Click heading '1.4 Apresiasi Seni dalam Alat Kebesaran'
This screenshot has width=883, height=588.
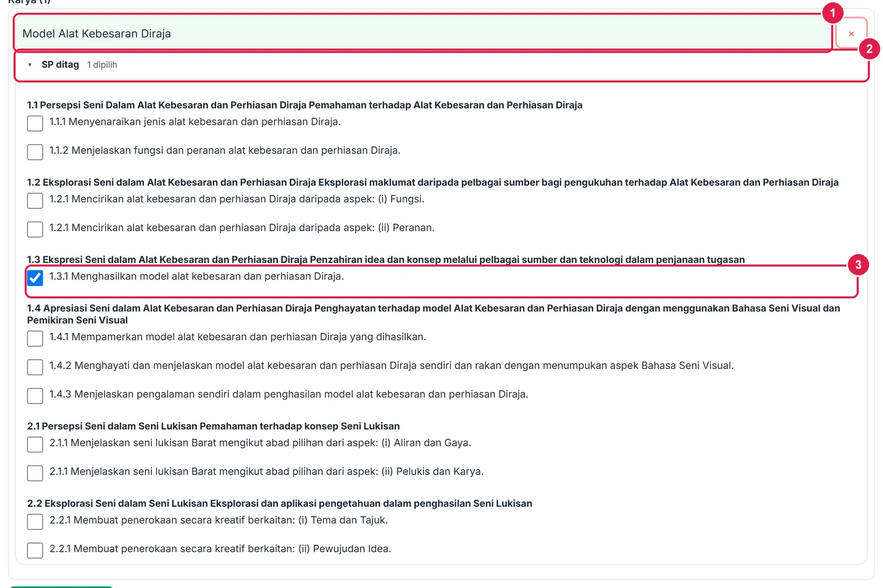click(x=434, y=314)
